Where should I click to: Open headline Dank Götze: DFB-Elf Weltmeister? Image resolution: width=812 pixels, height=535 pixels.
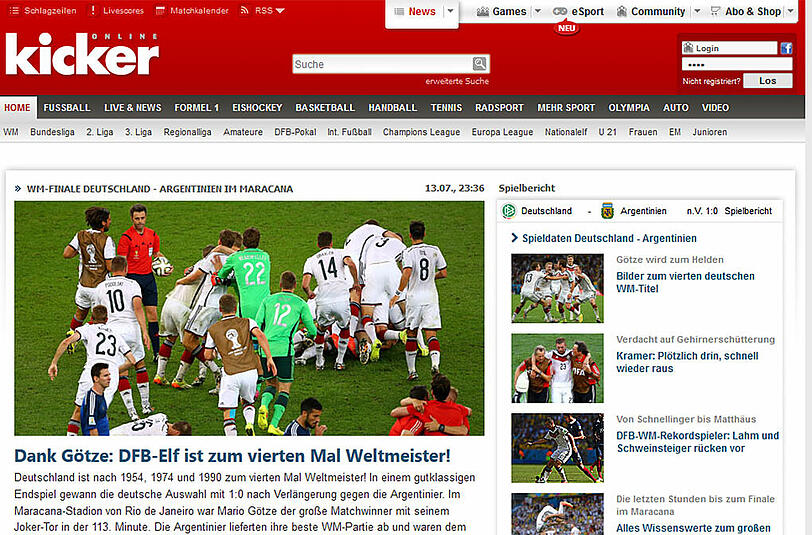pos(232,456)
